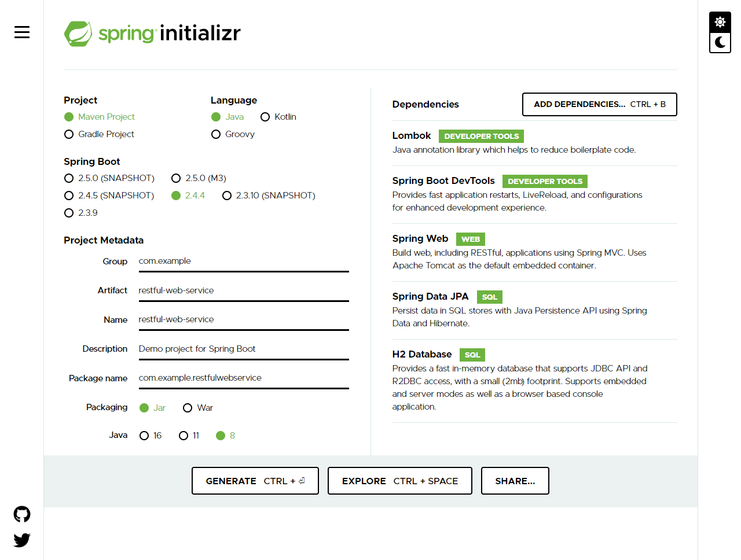Edit the Description field
741x560 pixels.
(243, 348)
